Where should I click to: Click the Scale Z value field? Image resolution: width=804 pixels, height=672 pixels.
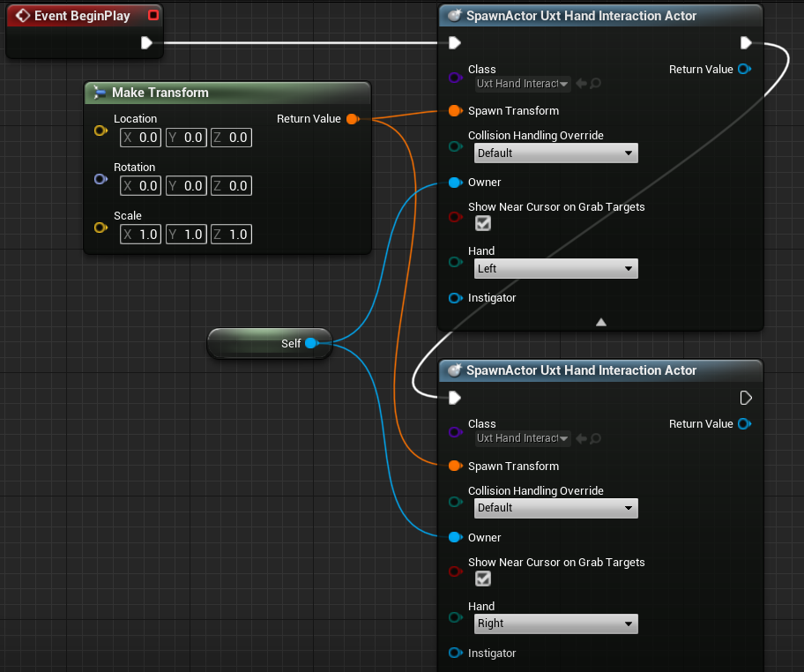231,234
